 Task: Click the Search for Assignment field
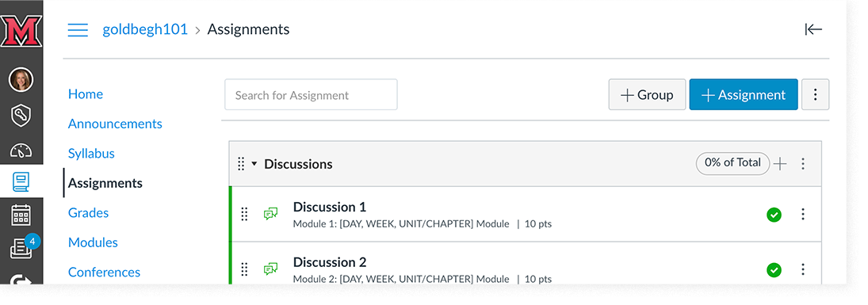(x=311, y=94)
